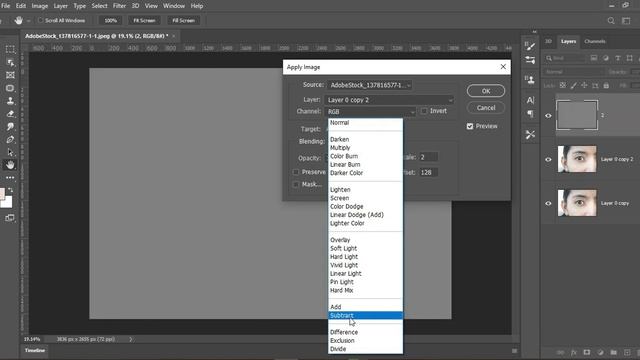The width and height of the screenshot is (640, 360).
Task: Select the Object Selection tool
Action: coord(10,62)
